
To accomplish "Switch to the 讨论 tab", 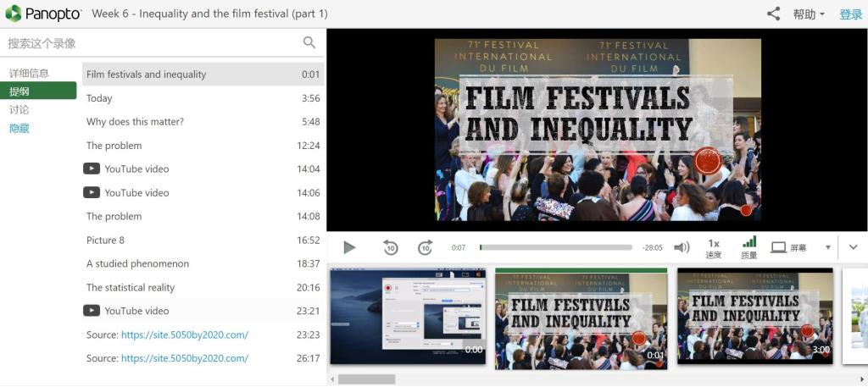I will (19, 110).
